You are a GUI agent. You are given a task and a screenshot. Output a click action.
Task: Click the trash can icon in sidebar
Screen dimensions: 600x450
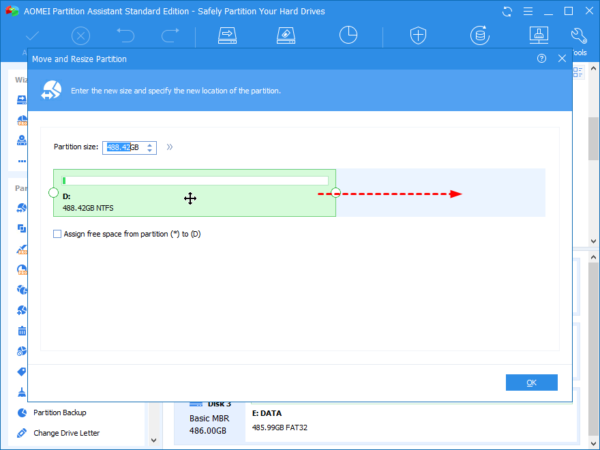tap(22, 331)
